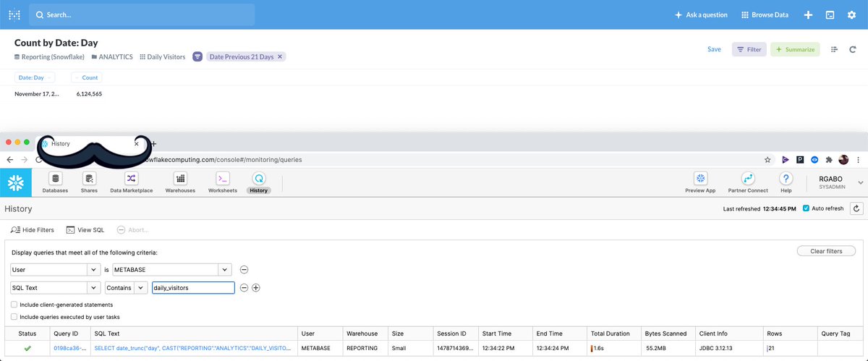Click the History refresh button

pyautogui.click(x=856, y=208)
